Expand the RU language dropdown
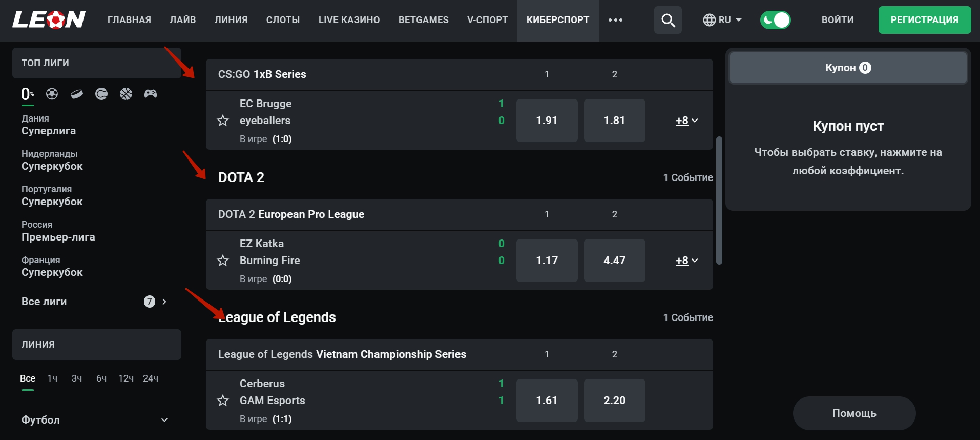 tap(722, 20)
